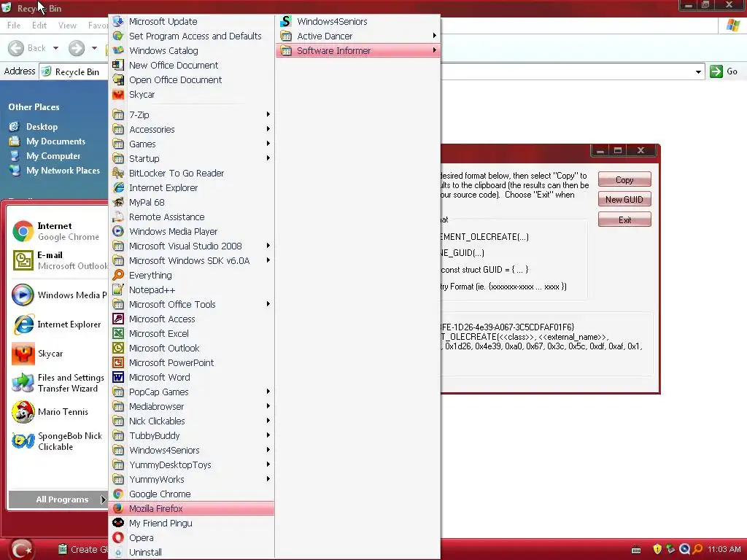Screen dimensions: 747x560
Task: Open Windows4Seniors app in submenu
Action: click(x=357, y=21)
